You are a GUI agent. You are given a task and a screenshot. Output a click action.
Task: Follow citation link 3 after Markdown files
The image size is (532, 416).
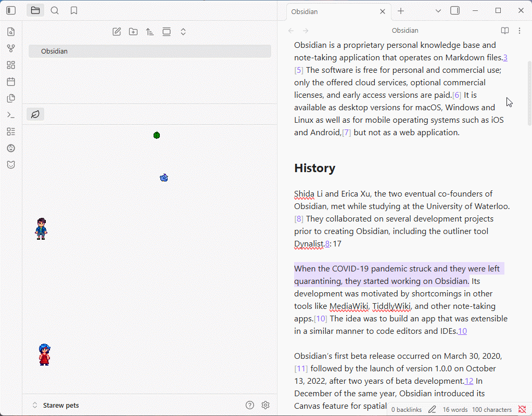pos(505,58)
